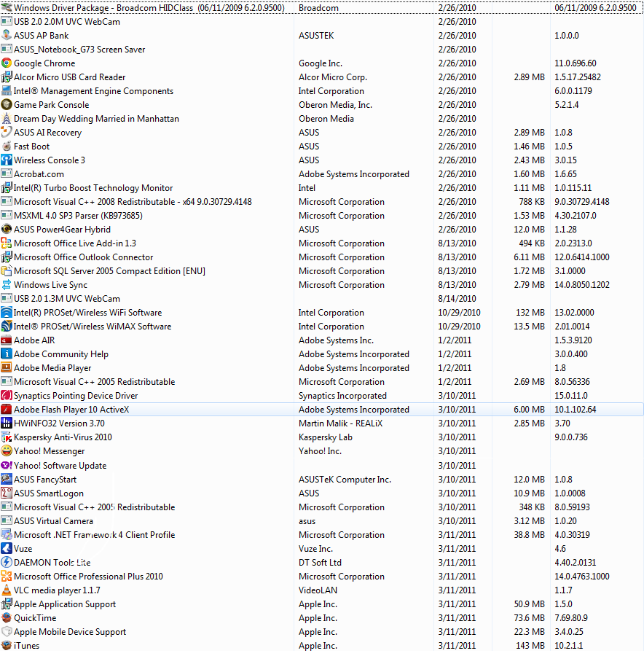Select the Intel PROSet/Wireless WiMAX icon

[x=7, y=326]
